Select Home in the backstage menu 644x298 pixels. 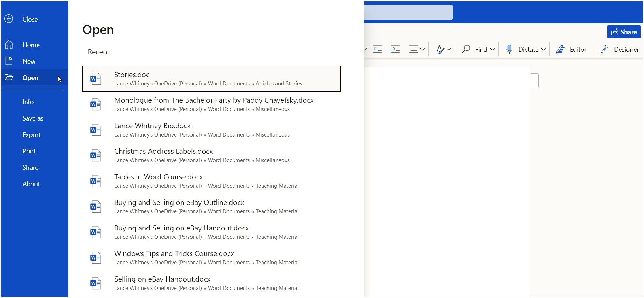[35, 45]
